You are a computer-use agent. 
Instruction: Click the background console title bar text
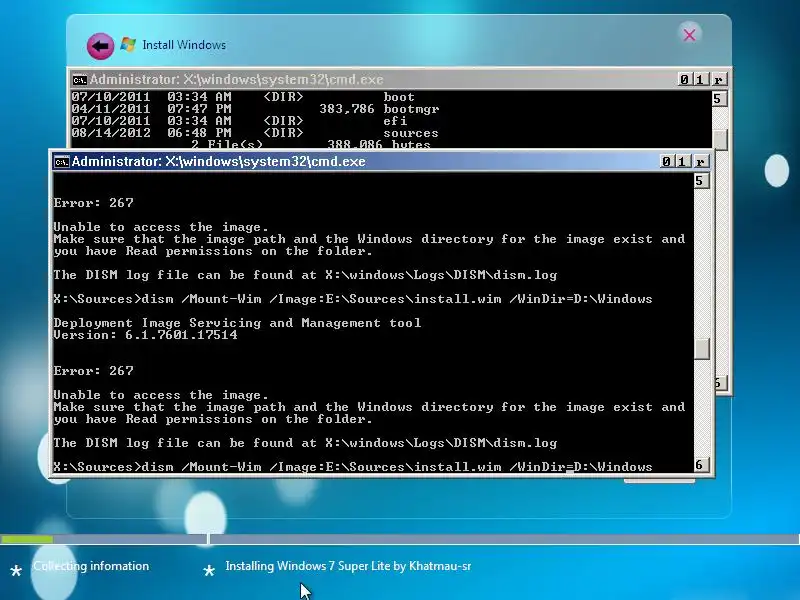coord(237,80)
